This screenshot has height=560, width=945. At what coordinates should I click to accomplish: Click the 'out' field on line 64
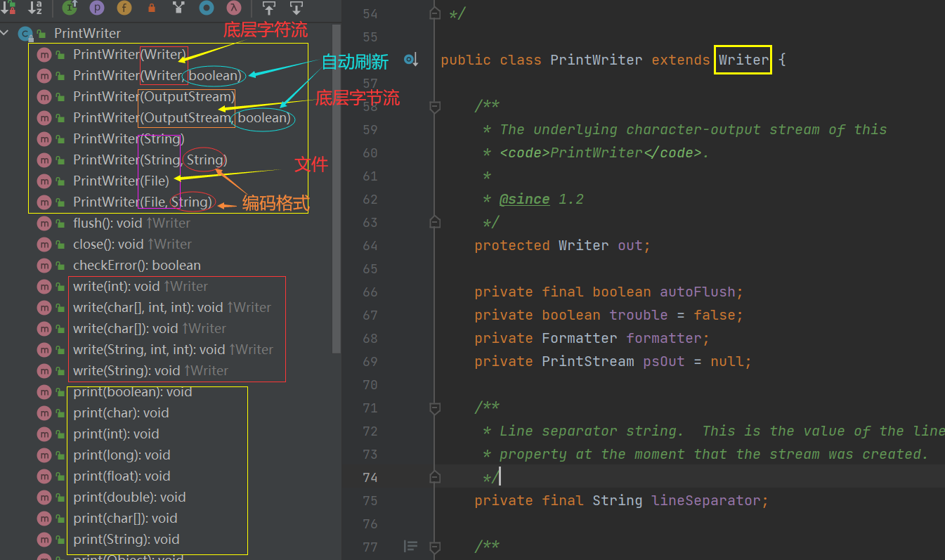tap(630, 245)
